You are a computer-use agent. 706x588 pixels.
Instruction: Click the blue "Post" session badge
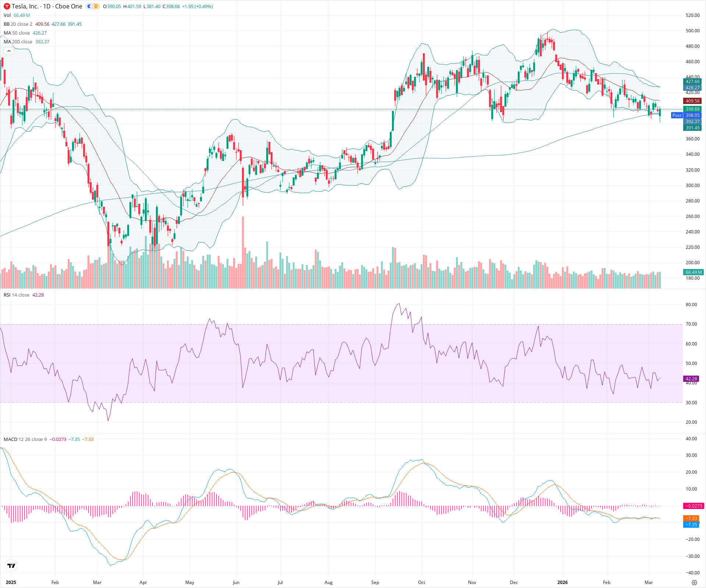click(677, 115)
